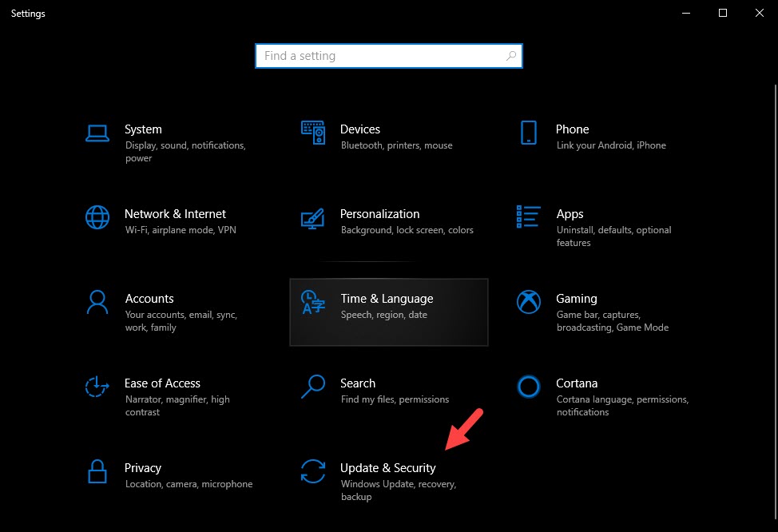Open Accounts via the person icon
The width and height of the screenshot is (778, 532).
[97, 302]
